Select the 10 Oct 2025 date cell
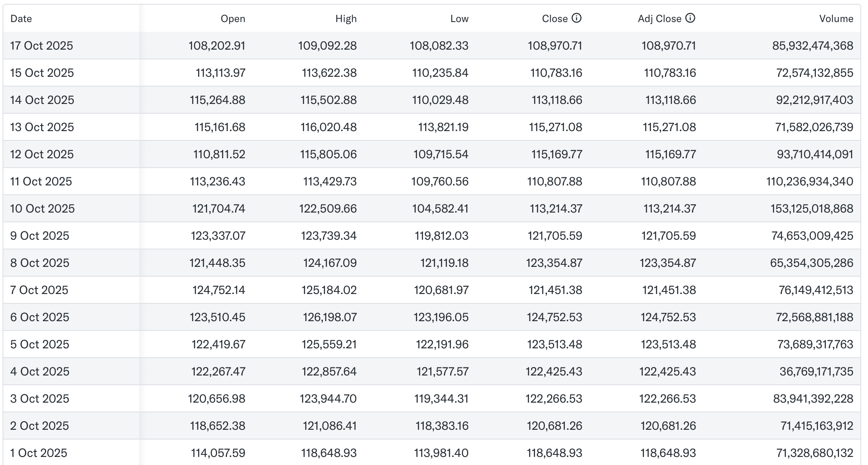868x465 pixels. point(42,209)
